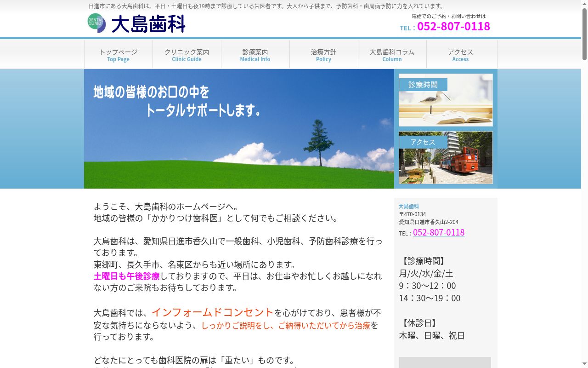Open 治療方針 Policy menu item

click(x=324, y=55)
